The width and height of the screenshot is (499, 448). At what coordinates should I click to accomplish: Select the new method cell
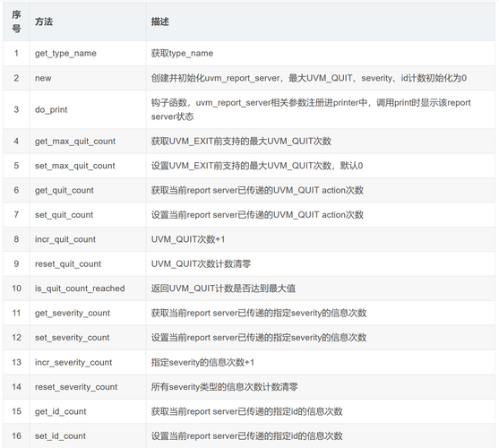tap(43, 78)
